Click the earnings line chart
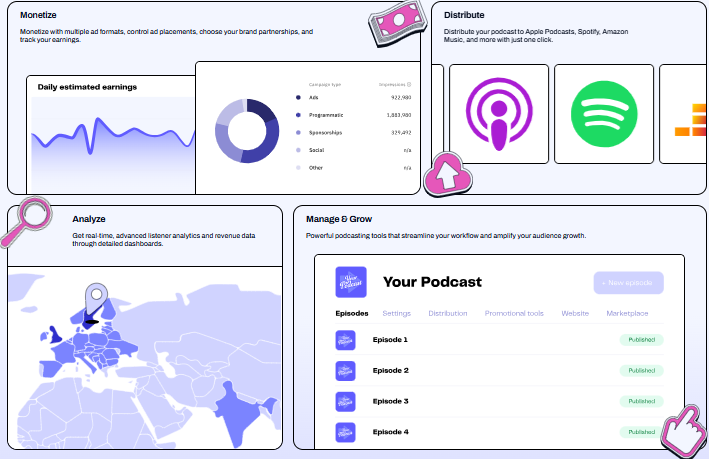The height and width of the screenshot is (459, 709). tap(113, 145)
